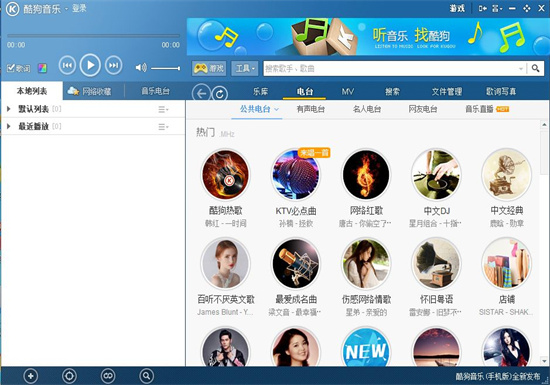
Task: Expand the 默认列表 tree arrow
Action: 9,109
